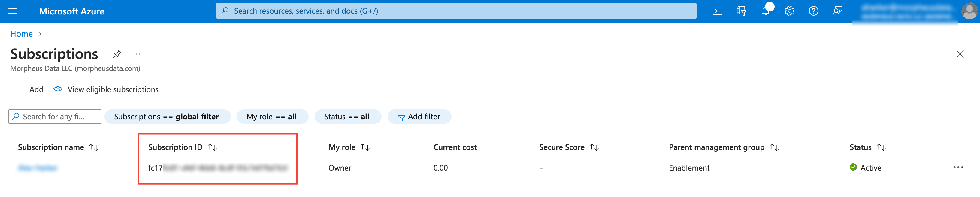Expand the My role == all filter

272,117
